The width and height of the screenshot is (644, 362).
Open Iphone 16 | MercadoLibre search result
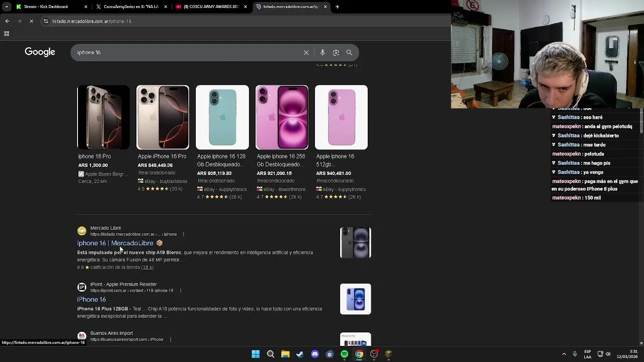115,243
